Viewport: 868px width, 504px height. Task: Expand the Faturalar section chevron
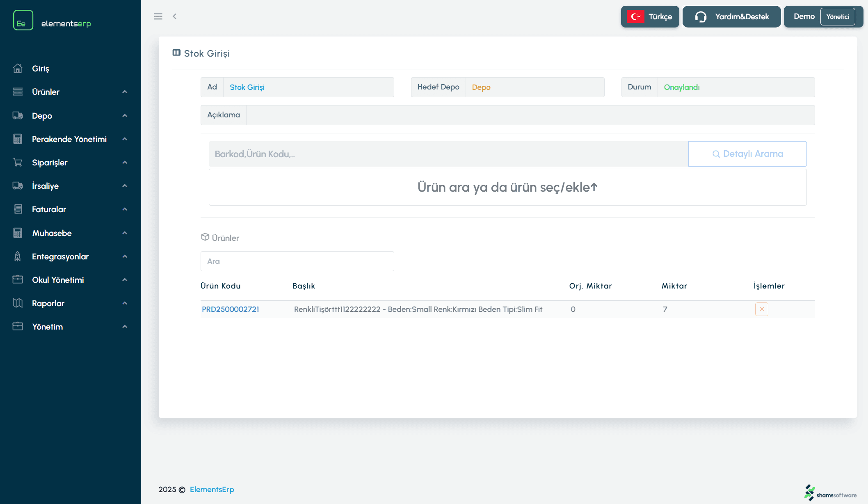(x=125, y=209)
